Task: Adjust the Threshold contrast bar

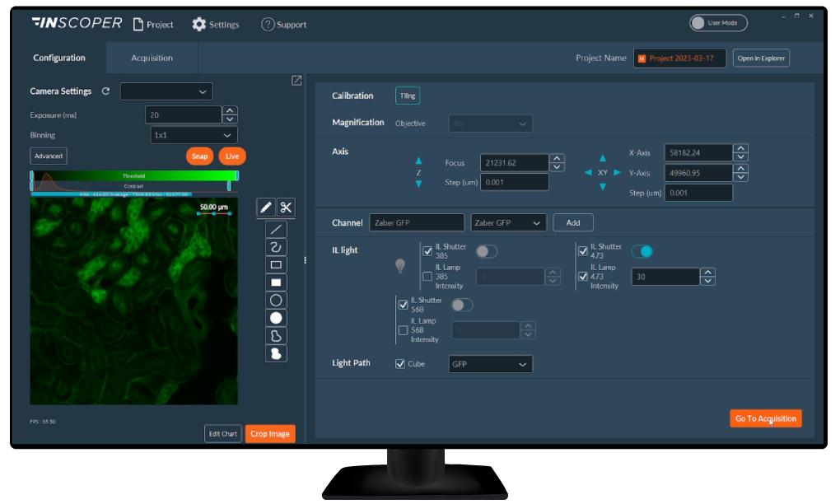Action: click(x=134, y=176)
